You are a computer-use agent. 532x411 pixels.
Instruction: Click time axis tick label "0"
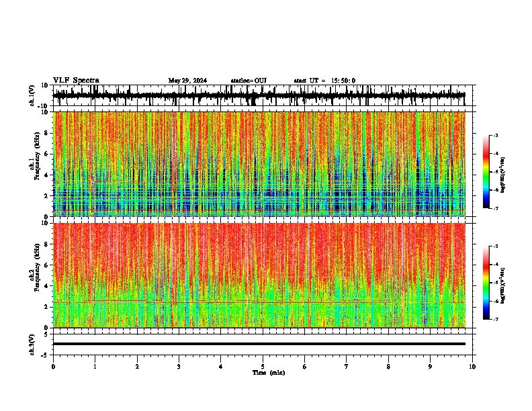pos(53,367)
